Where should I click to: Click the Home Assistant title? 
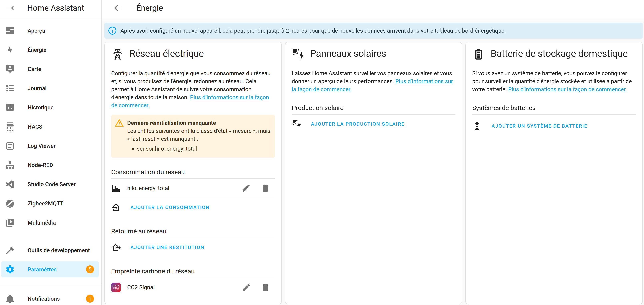[55, 8]
